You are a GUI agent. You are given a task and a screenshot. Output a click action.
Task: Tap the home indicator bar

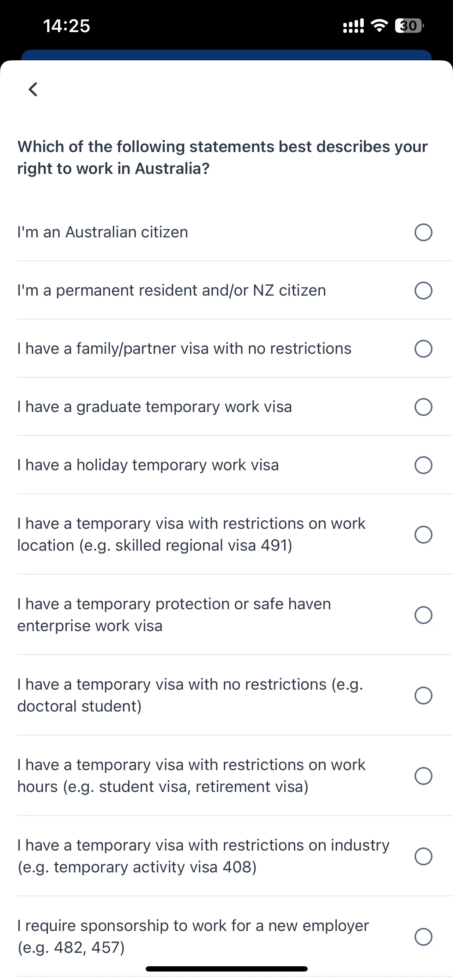(x=226, y=969)
